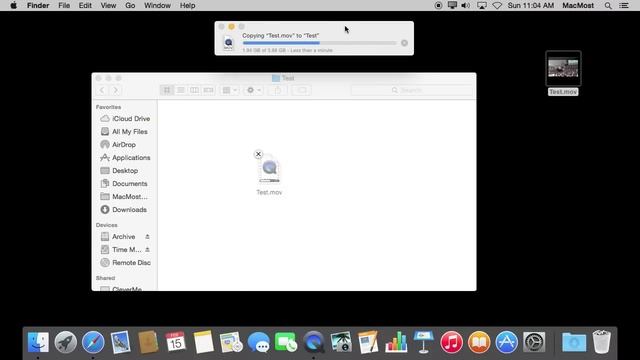Click the Wi-Fi icon in menu bar
The height and width of the screenshot is (360, 640).
[497, 6]
